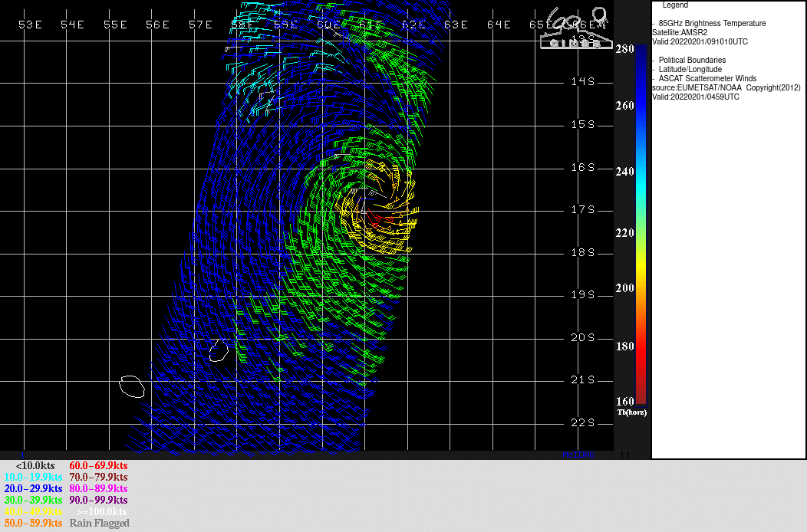
Task: Click the 85GHz Brightness Temperature legend line
Action: click(x=712, y=24)
